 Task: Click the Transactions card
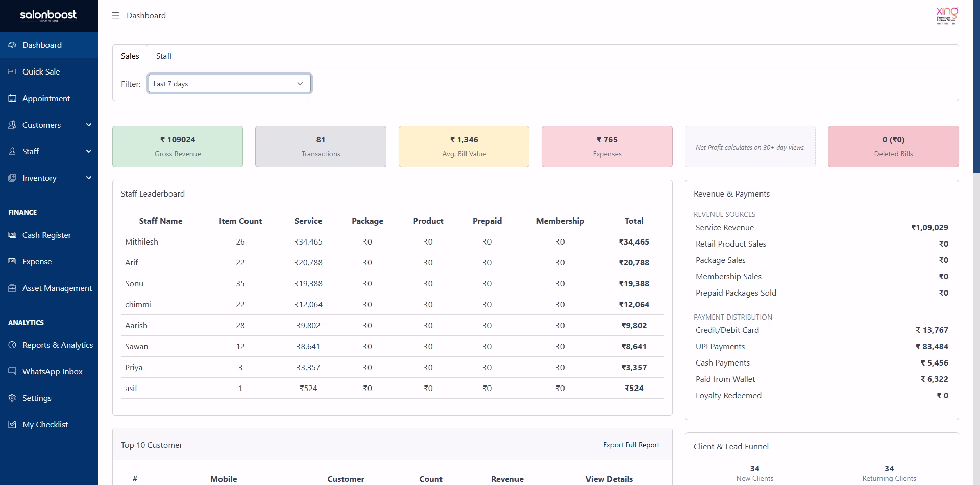point(321,147)
